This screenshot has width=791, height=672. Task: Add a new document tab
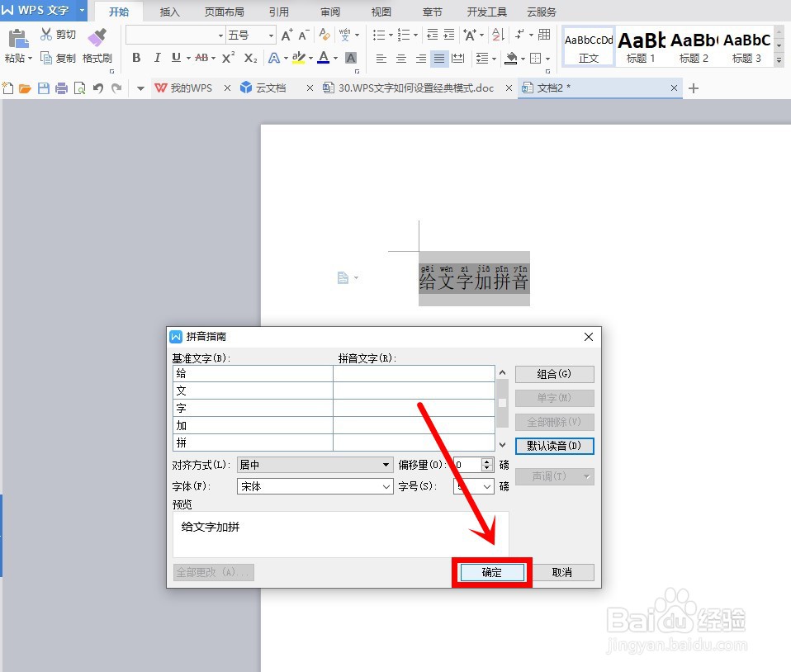(694, 89)
